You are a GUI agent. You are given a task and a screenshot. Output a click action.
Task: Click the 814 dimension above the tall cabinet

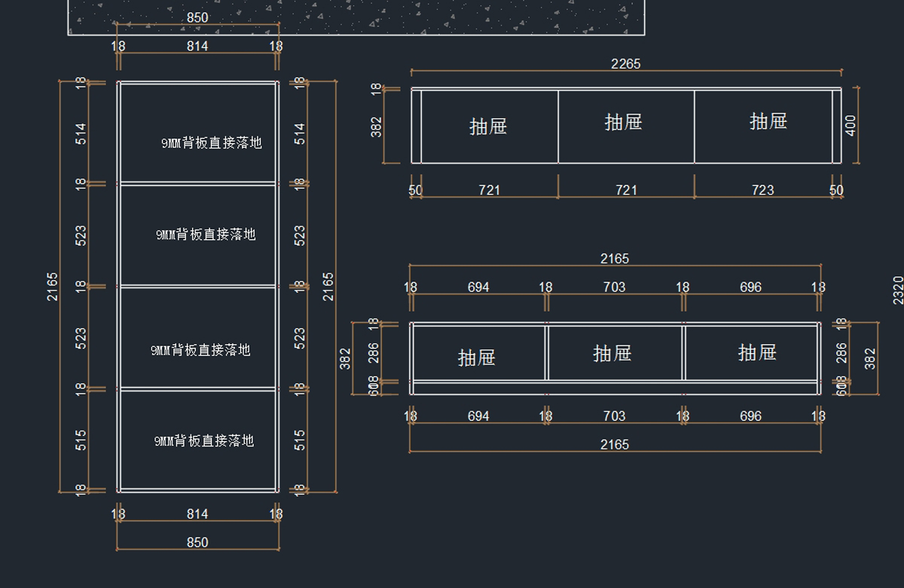point(197,47)
